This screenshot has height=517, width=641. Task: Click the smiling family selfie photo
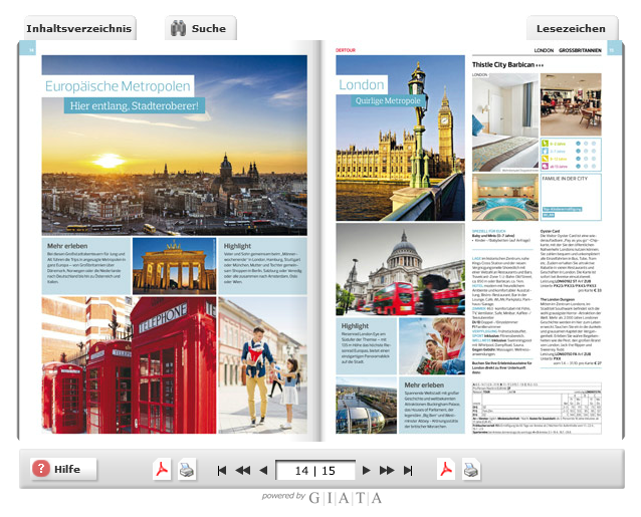(432, 346)
